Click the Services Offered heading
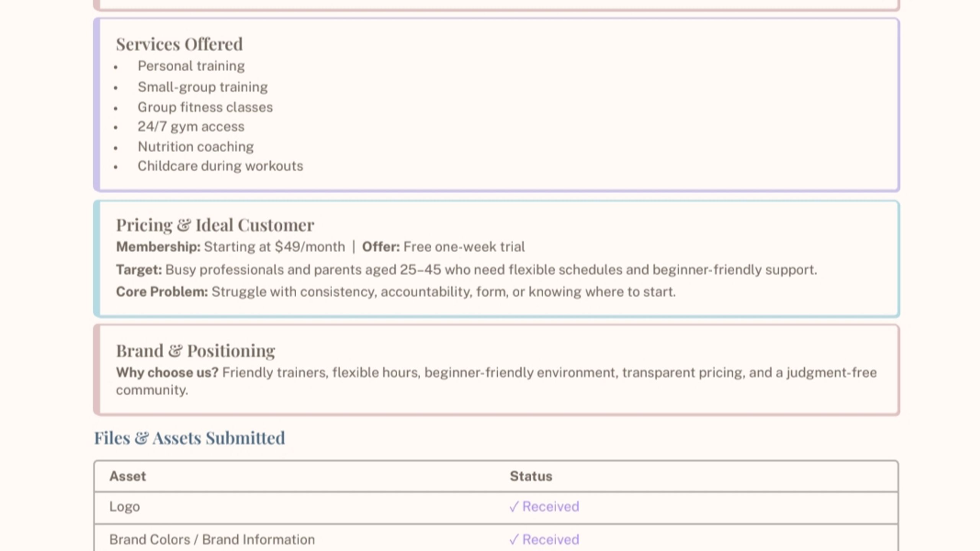 [179, 44]
